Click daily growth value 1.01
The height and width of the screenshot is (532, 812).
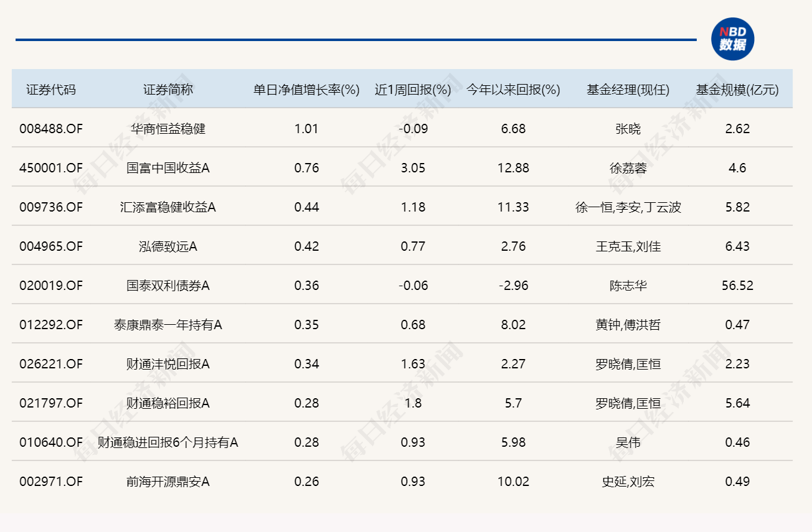click(306, 129)
